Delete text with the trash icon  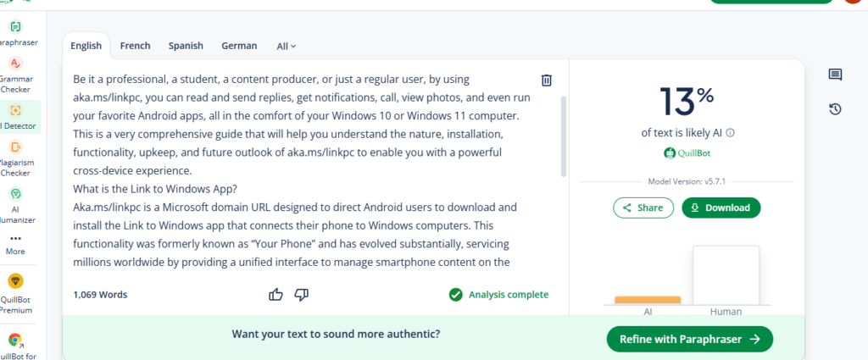(547, 80)
